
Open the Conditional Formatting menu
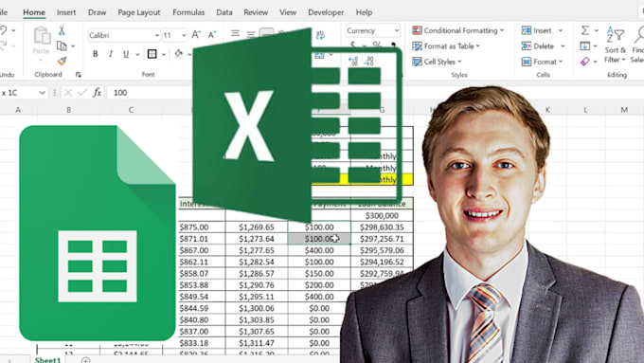tap(458, 30)
